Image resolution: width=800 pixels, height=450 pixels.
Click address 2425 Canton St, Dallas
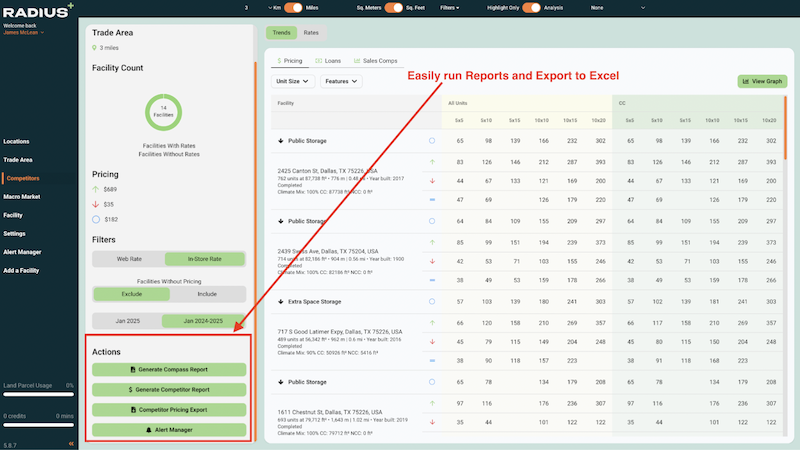click(x=328, y=171)
